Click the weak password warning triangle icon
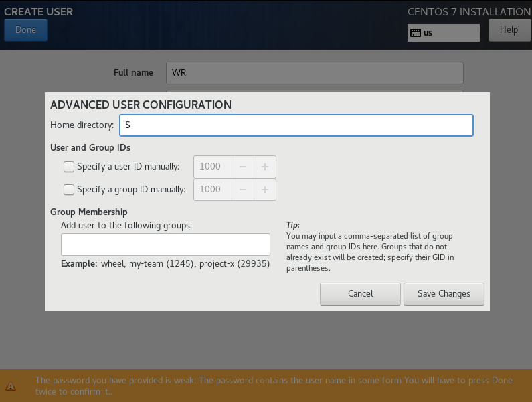Image resolution: width=532 pixels, height=402 pixels. click(x=11, y=386)
